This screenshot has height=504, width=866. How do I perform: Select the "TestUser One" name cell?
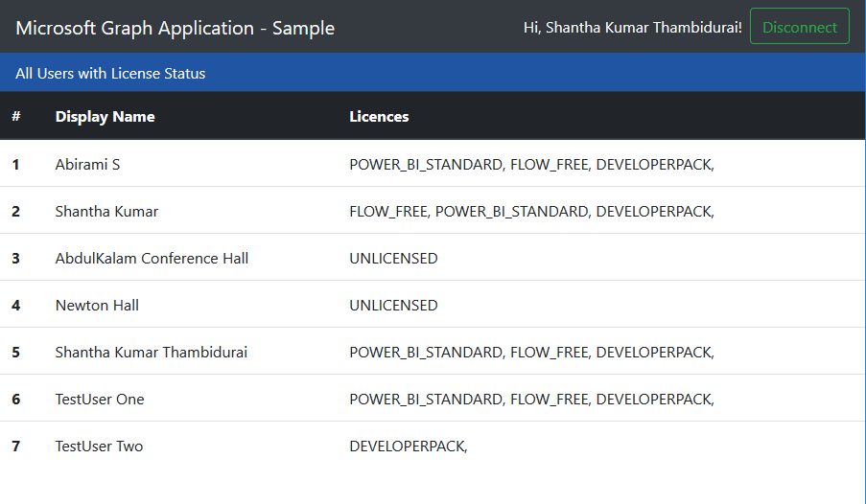(100, 399)
